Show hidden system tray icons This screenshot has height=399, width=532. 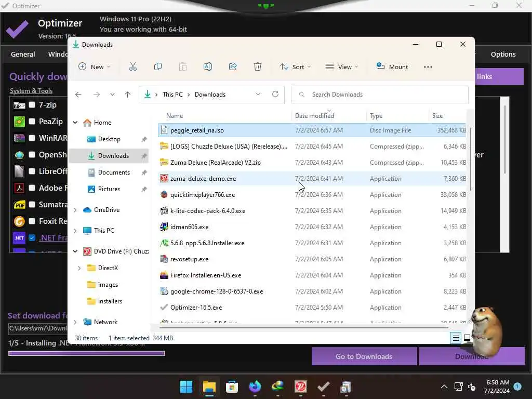coord(444,387)
